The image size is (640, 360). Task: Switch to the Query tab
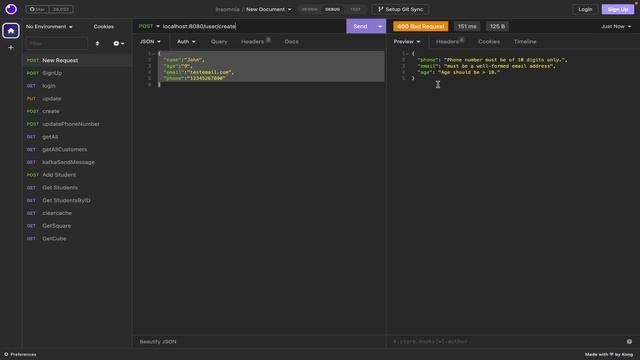point(219,42)
